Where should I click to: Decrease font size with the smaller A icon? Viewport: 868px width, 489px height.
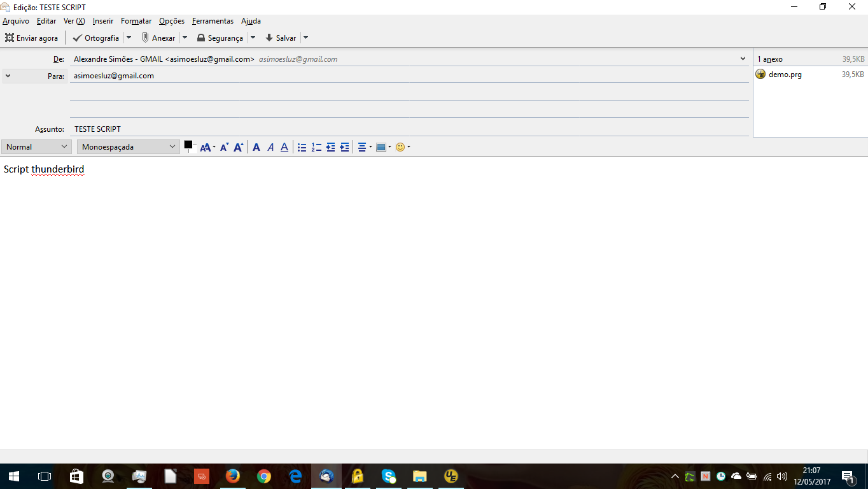(224, 147)
